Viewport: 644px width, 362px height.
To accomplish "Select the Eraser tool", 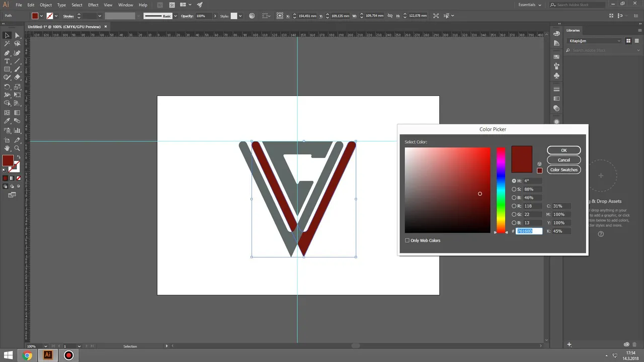I will 17,78.
